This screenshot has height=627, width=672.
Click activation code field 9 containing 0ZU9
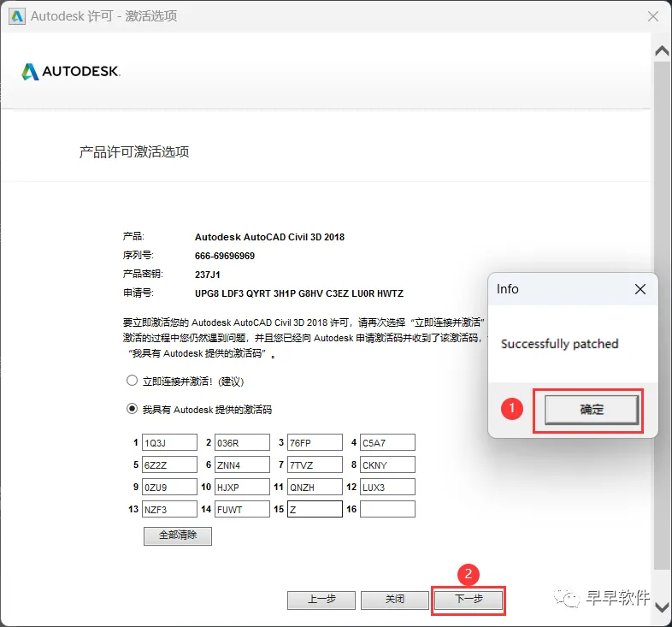(169, 488)
